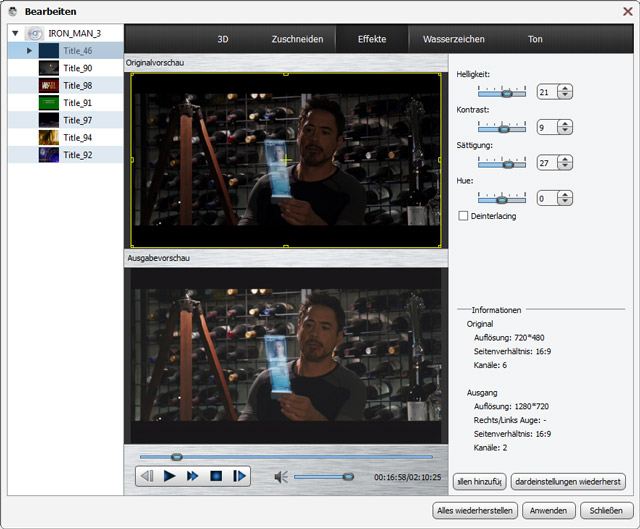Play the video preview
This screenshot has width=640, height=529.
click(x=169, y=476)
